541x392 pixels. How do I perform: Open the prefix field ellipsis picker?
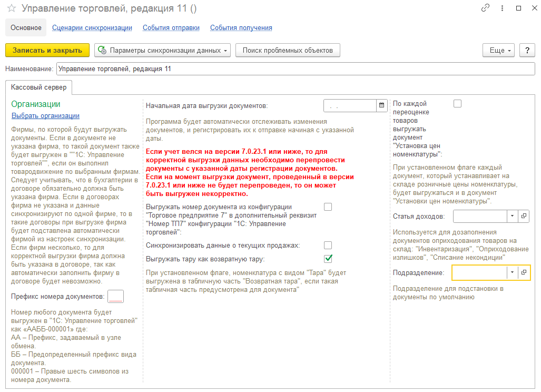[x=115, y=297]
